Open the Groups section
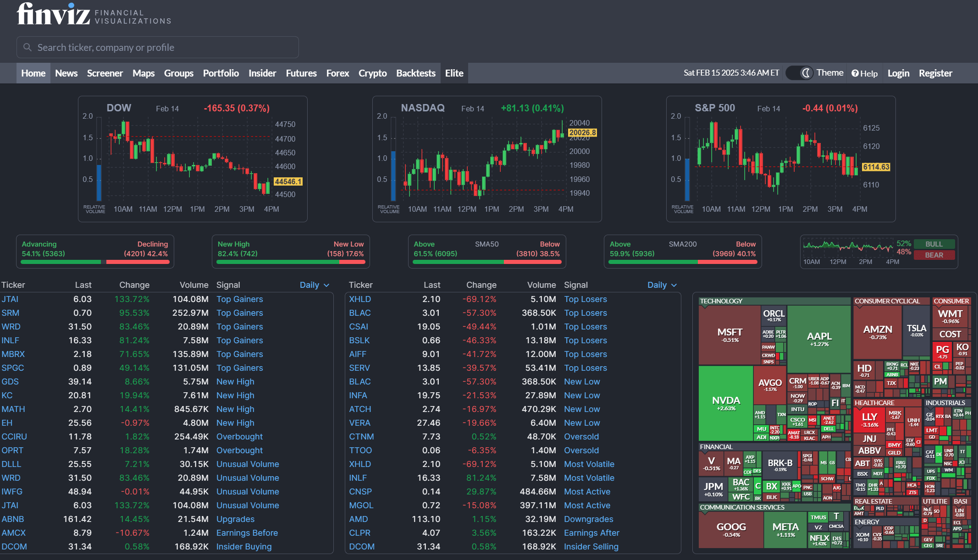The image size is (978, 560). click(x=179, y=73)
